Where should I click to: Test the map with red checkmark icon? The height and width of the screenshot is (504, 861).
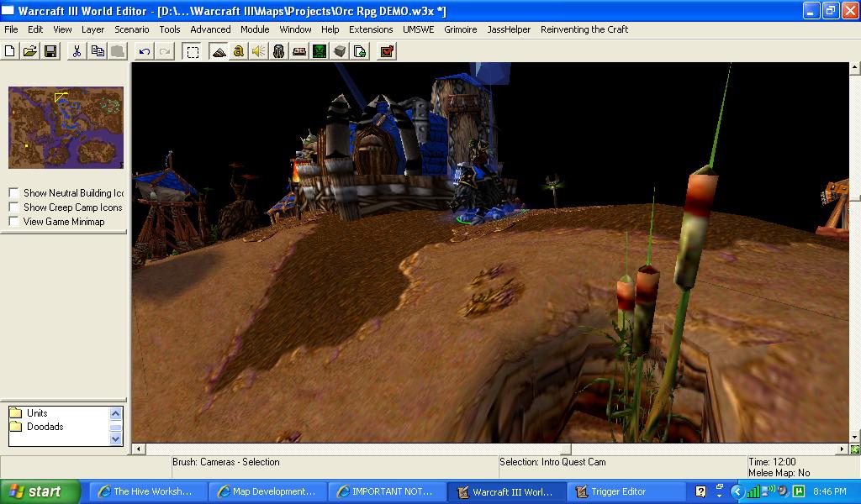click(387, 51)
